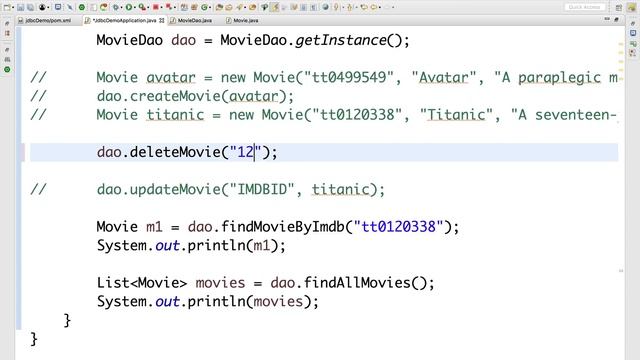Image resolution: width=640 pixels, height=360 pixels.
Task: Click the External Tools run icon
Action: click(142, 7)
